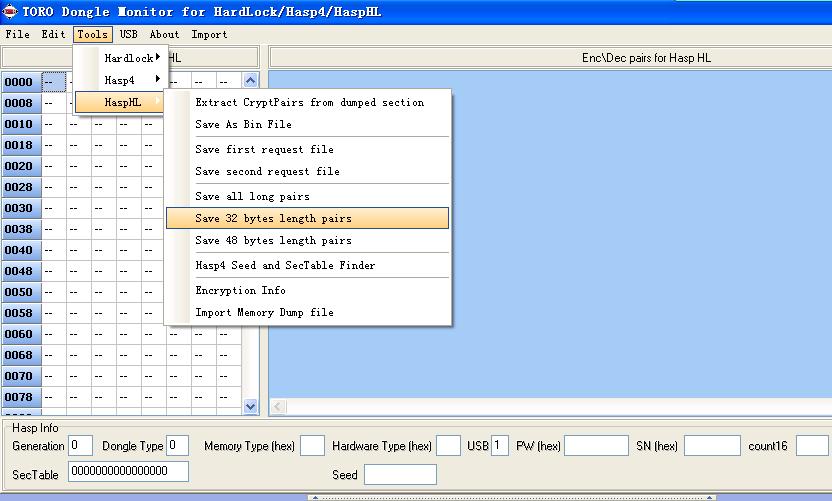Expand the Hardlock submenu
This screenshot has height=501, width=832.
coord(121,58)
